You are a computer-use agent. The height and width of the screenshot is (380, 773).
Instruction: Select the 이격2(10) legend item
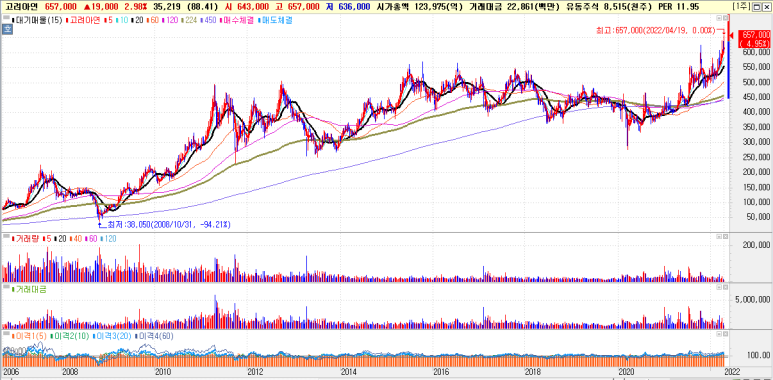[x=69, y=336]
